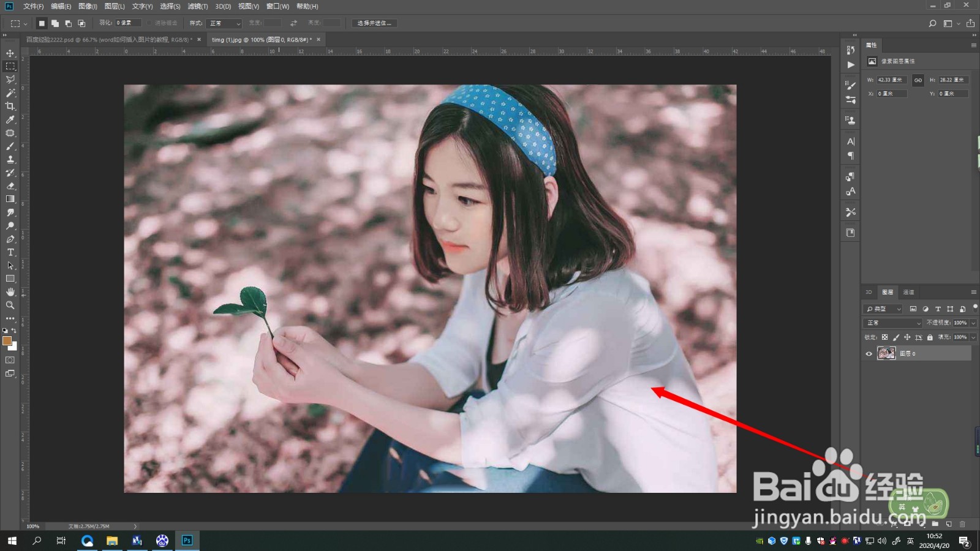The width and height of the screenshot is (980, 551).
Task: Select the Path Selection tool
Action: [x=10, y=266]
